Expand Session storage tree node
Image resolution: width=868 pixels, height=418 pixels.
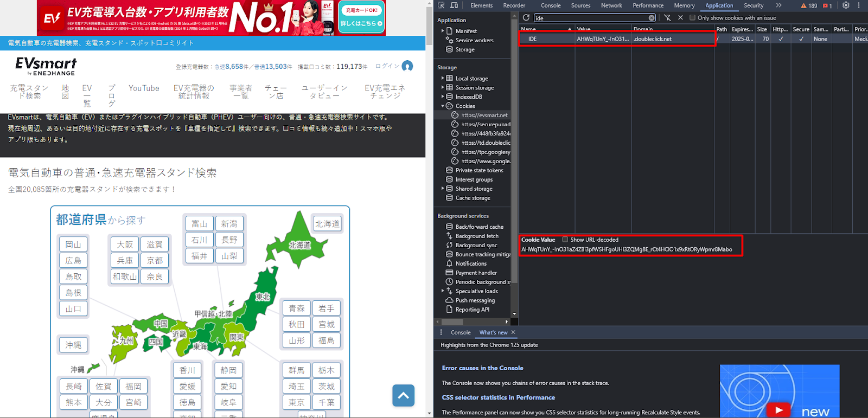tap(443, 87)
